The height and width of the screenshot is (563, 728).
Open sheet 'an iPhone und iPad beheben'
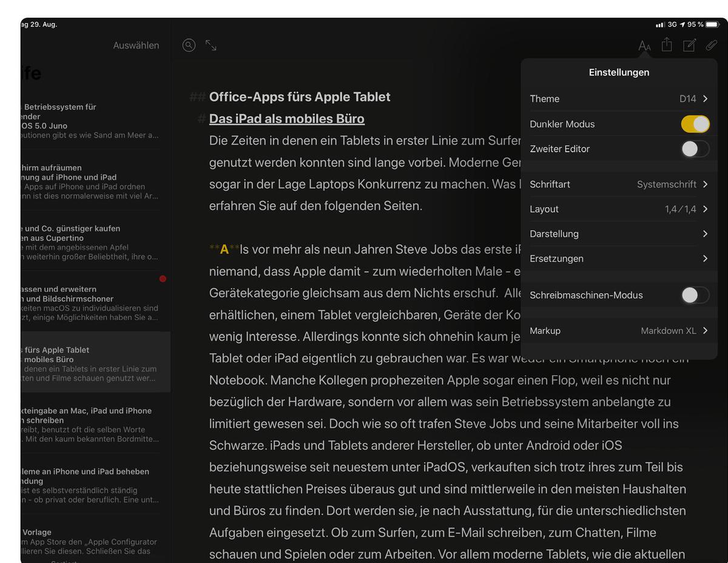(95, 485)
